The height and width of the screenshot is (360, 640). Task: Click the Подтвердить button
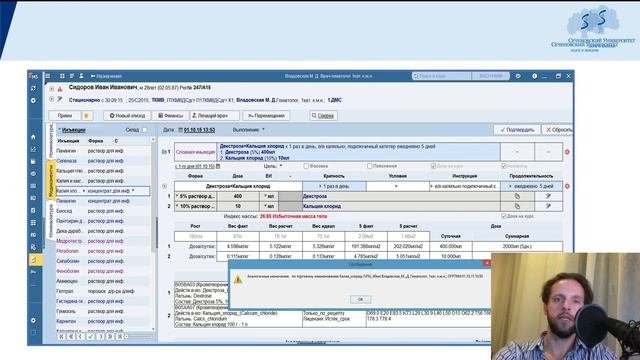click(517, 130)
